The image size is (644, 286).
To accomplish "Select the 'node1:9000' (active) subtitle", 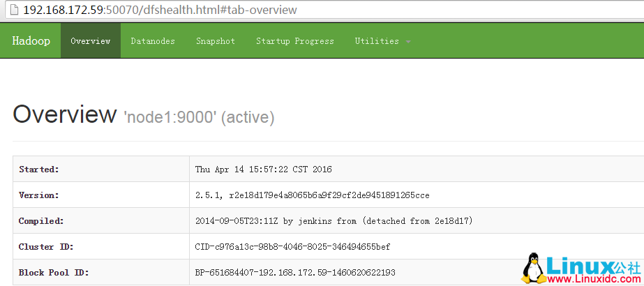I will click(x=199, y=118).
